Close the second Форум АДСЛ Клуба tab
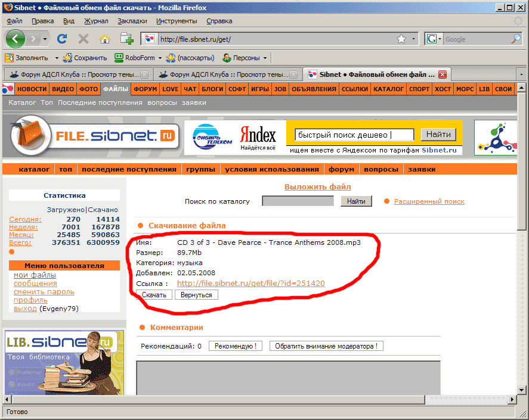The width and height of the screenshot is (529, 420). pos(293,74)
